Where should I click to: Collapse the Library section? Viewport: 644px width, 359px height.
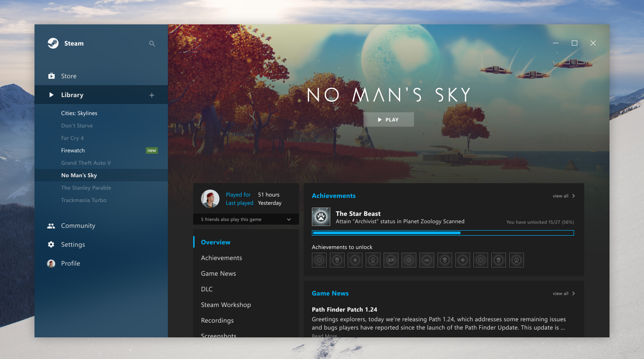click(51, 95)
